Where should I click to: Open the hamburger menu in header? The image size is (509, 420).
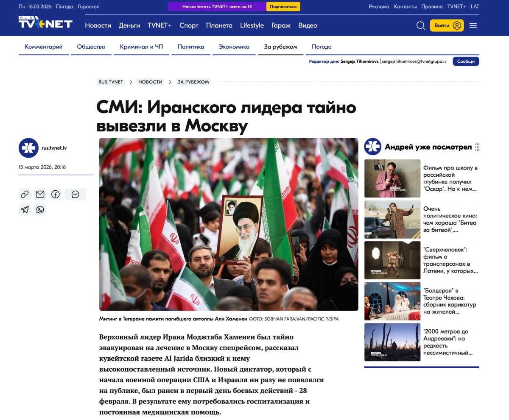click(x=473, y=25)
